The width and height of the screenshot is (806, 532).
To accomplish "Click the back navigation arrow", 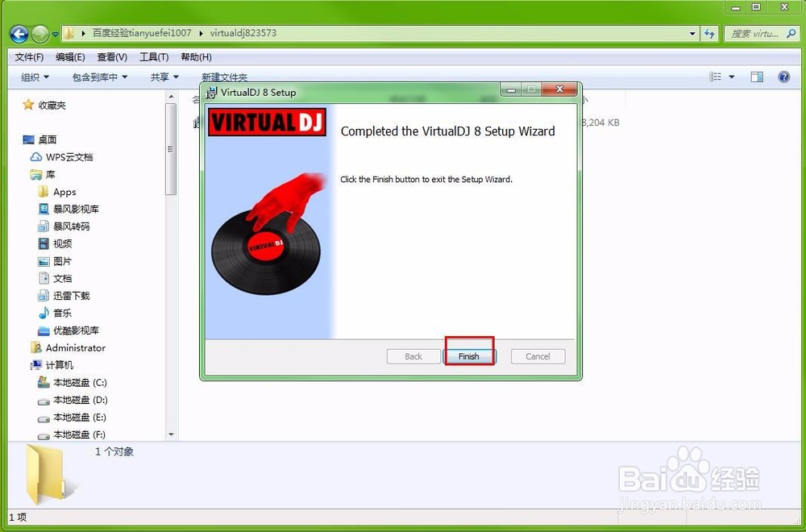I will pyautogui.click(x=18, y=33).
